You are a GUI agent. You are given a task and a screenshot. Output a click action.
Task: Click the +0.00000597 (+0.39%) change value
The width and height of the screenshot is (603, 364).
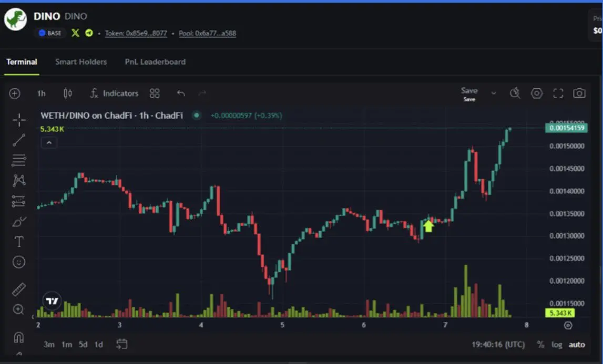[246, 116]
